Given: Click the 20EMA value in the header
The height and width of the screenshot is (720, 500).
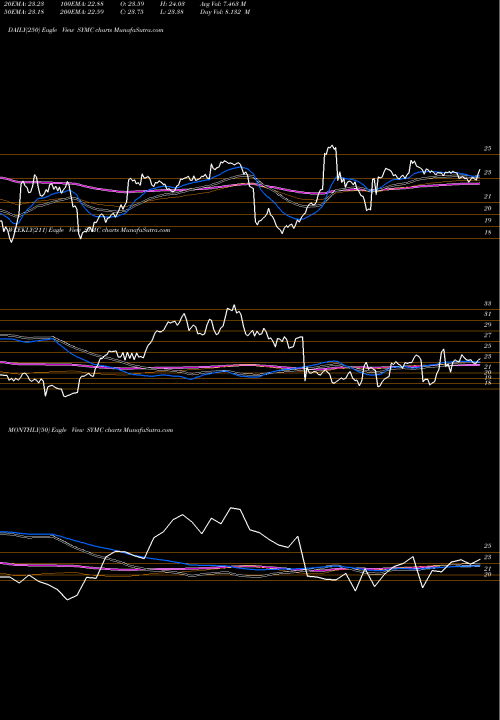Looking at the screenshot, I should click(22, 4).
